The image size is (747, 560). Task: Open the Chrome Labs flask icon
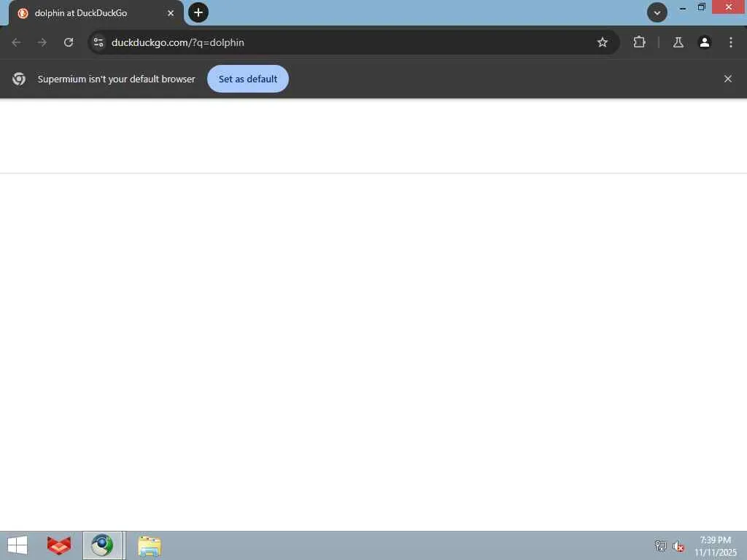point(678,42)
